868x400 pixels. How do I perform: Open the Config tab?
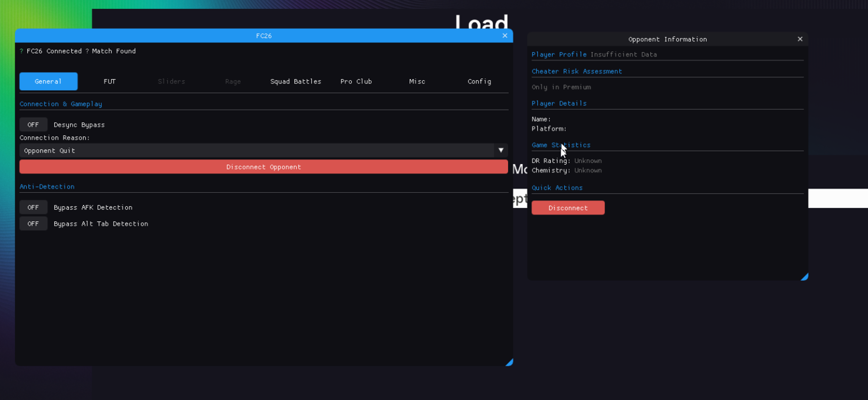(x=479, y=81)
